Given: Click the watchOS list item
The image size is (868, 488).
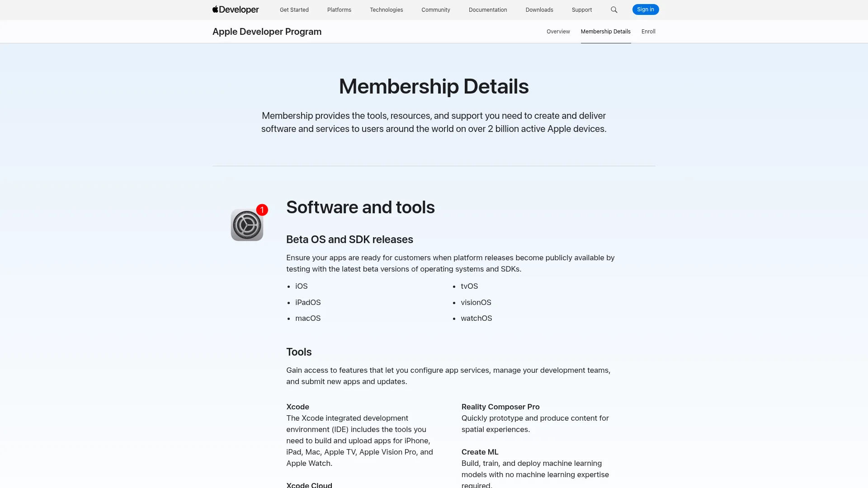Looking at the screenshot, I should click(x=476, y=318).
